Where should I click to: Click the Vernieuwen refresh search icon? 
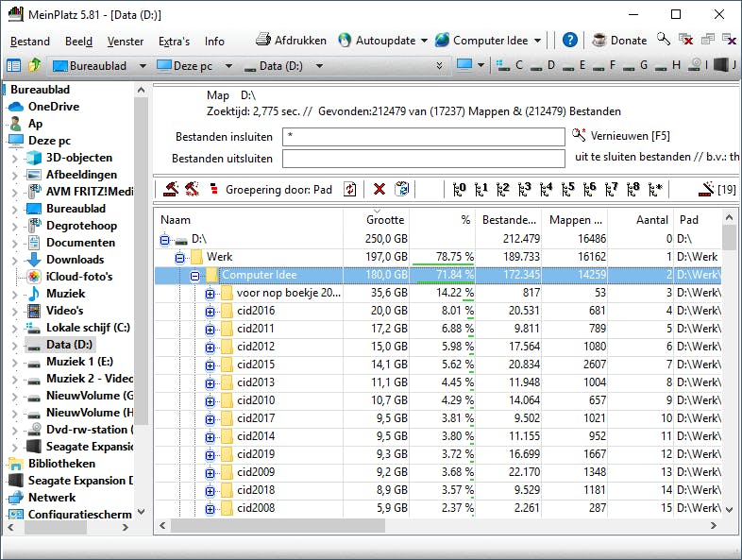tap(579, 135)
